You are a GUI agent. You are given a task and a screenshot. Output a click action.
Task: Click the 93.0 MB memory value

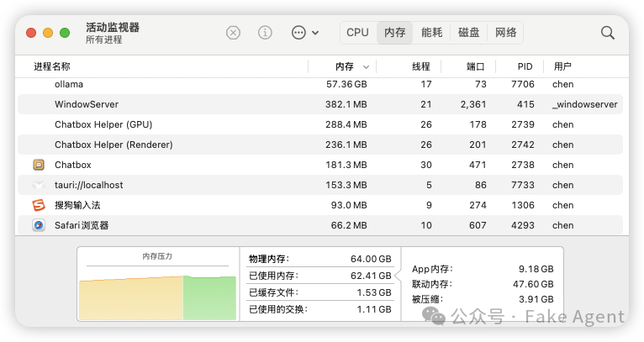coord(349,205)
